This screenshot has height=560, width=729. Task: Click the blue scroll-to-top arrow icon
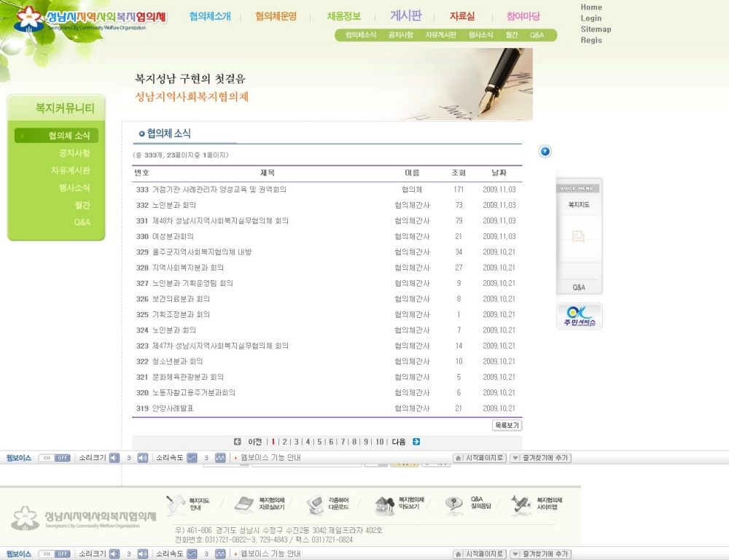tap(545, 151)
